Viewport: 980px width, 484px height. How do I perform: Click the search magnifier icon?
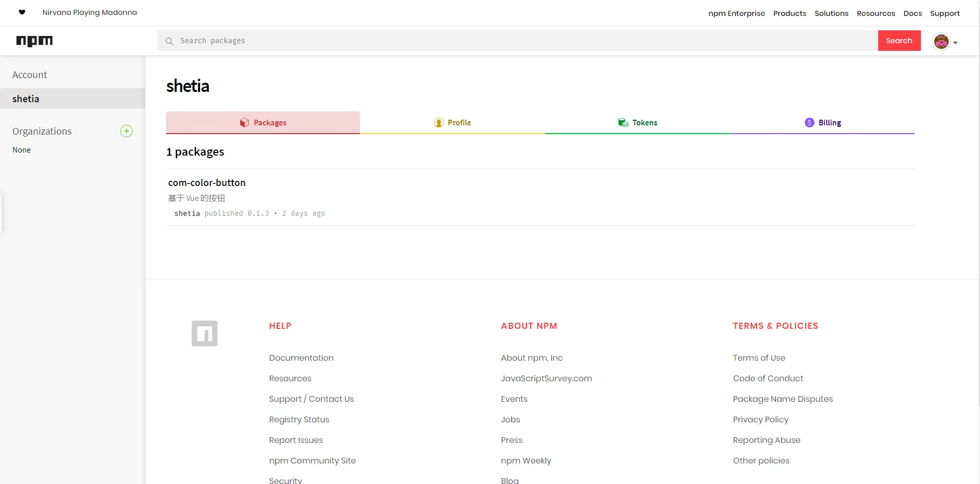click(169, 41)
